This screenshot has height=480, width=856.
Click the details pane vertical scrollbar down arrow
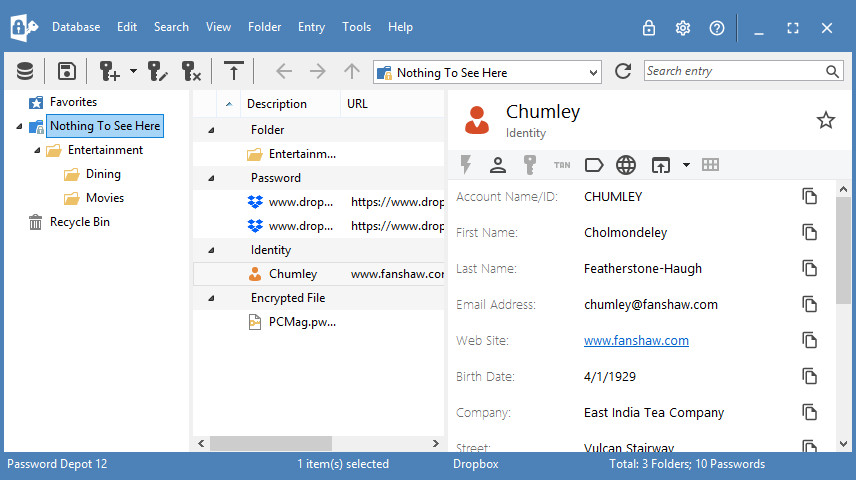[x=843, y=444]
